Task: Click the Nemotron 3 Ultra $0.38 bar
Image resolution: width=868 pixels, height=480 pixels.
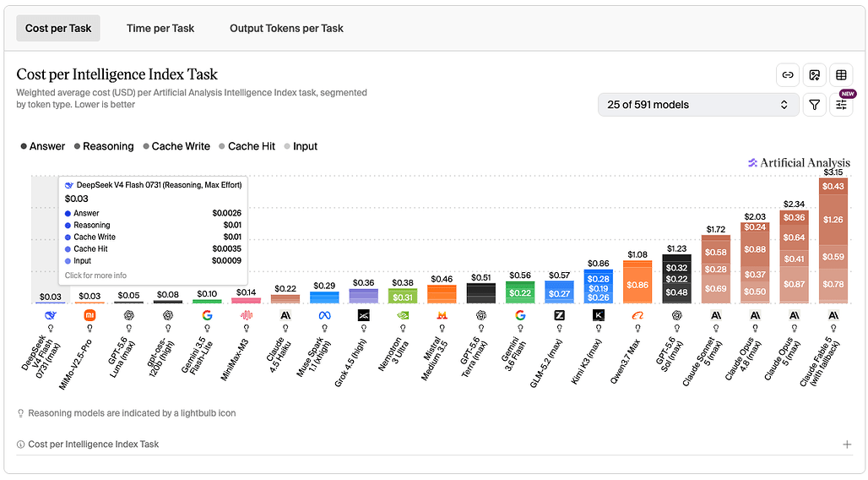Action: [x=403, y=296]
